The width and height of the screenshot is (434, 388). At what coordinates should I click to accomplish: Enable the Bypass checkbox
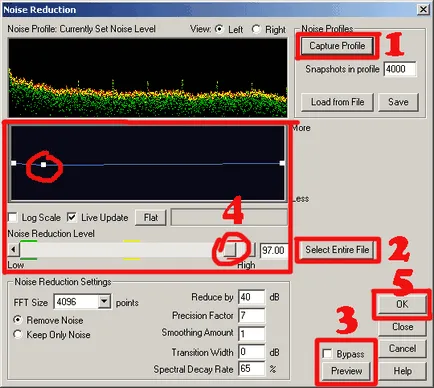pos(327,353)
